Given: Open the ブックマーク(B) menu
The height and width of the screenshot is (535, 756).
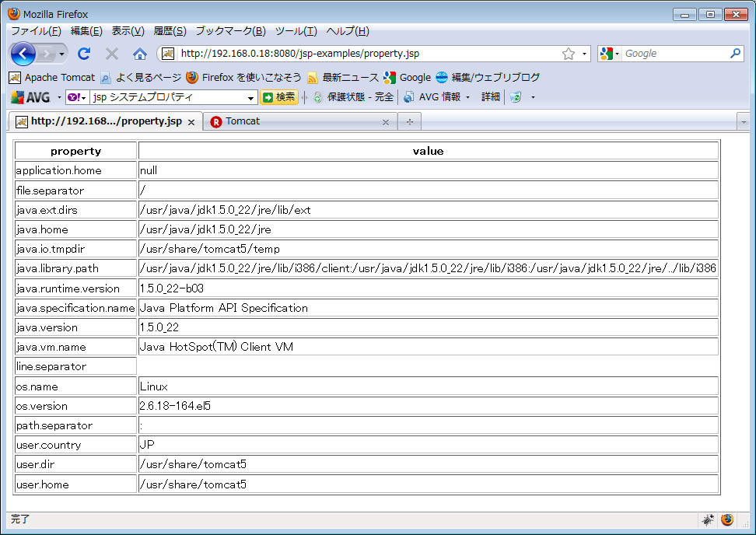Looking at the screenshot, I should click(x=230, y=31).
